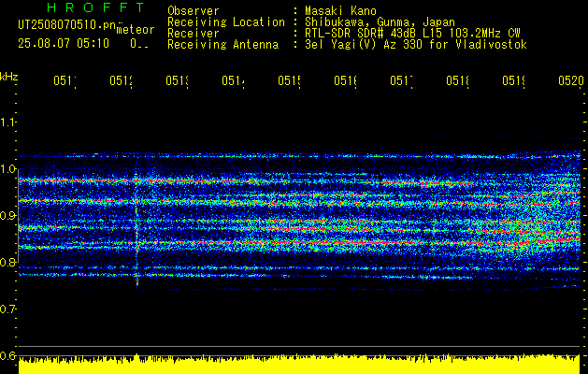Click the vertical meteor echo streak near 0512
The height and width of the screenshot is (374, 588).
click(x=136, y=225)
